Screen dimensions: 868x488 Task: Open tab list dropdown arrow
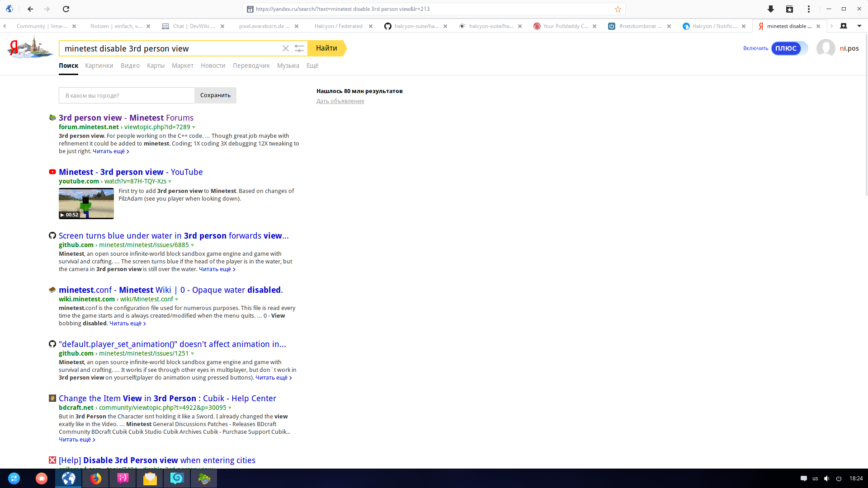tap(859, 26)
